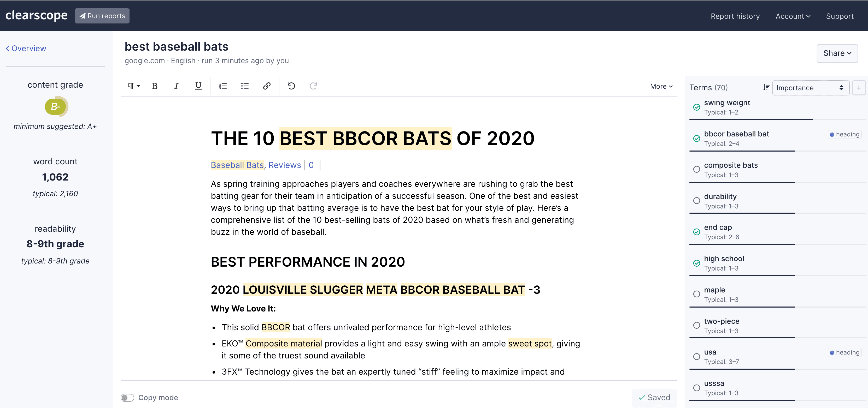Click the '3 minutes ago' timestamp
Viewport: 868px width, 408px height.
tap(239, 61)
